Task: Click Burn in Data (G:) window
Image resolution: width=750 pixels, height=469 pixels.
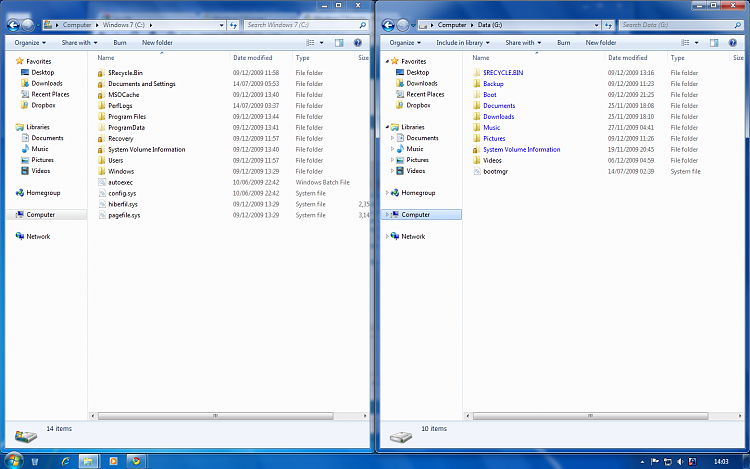Action: click(563, 43)
